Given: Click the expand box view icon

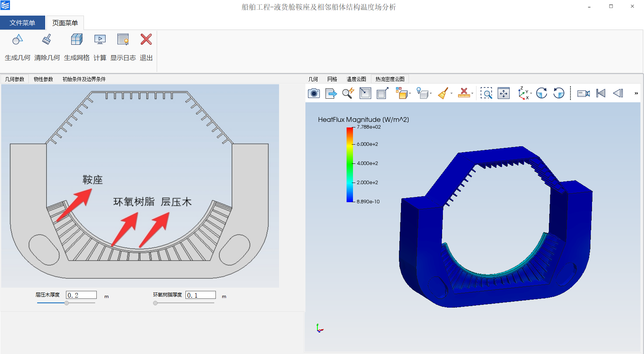Looking at the screenshot, I should pos(383,93).
